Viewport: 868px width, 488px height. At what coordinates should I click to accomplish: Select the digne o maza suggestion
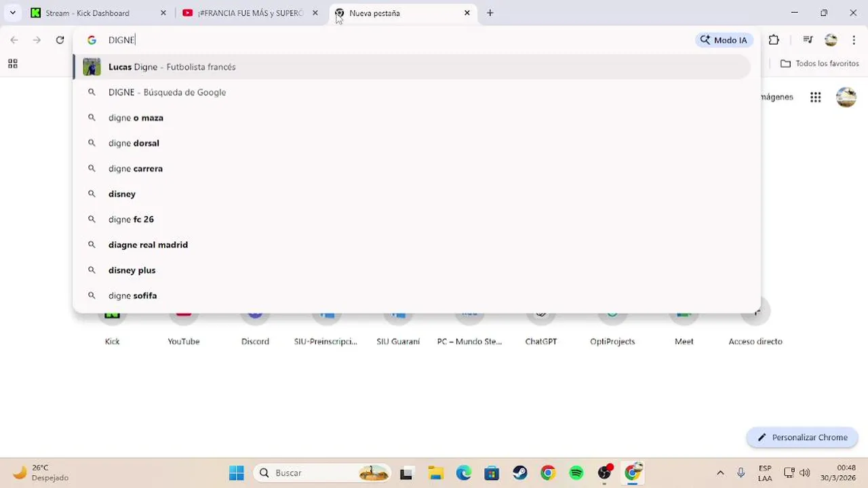pos(412,118)
